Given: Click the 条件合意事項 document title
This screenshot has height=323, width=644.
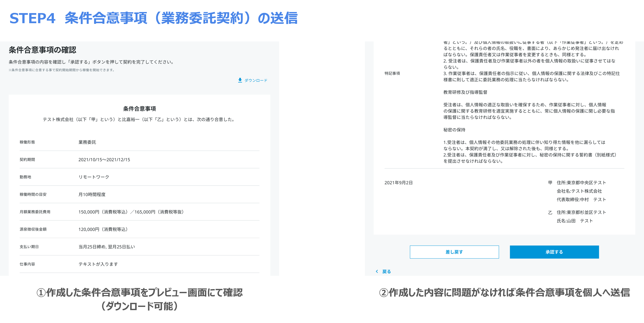Looking at the screenshot, I should point(139,109).
